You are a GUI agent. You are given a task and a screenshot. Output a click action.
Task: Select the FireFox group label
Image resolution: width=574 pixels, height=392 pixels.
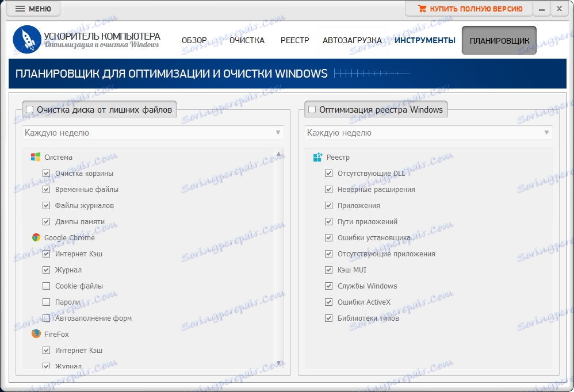tap(56, 334)
